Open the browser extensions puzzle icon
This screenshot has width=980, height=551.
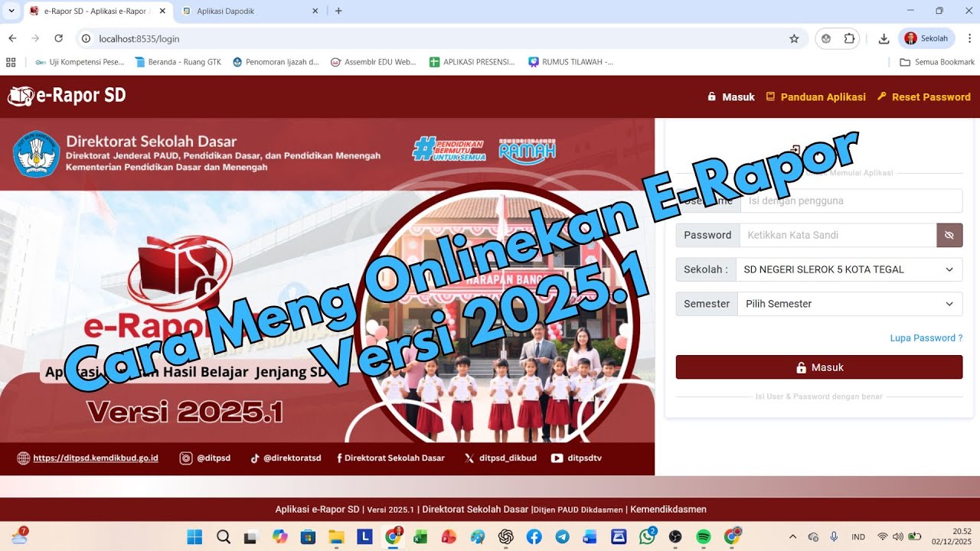coord(849,38)
